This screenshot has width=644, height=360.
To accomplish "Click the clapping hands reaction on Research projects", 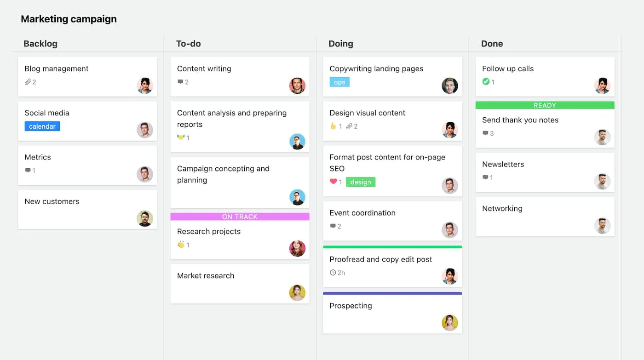I will pyautogui.click(x=181, y=245).
